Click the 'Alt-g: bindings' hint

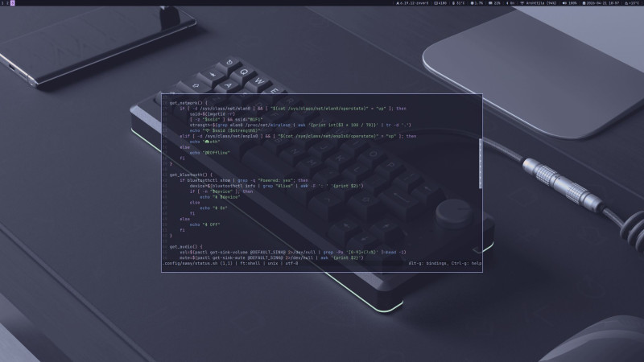pyautogui.click(x=427, y=264)
